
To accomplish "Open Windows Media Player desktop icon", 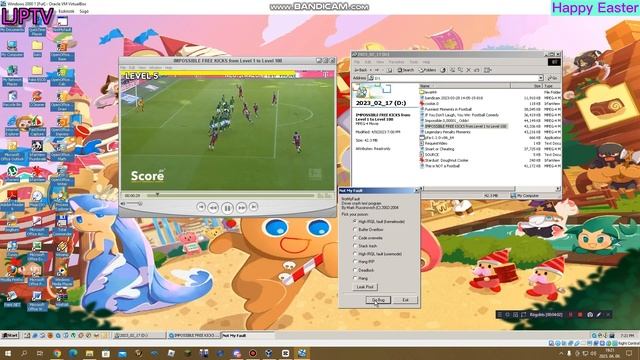I will 62,276.
